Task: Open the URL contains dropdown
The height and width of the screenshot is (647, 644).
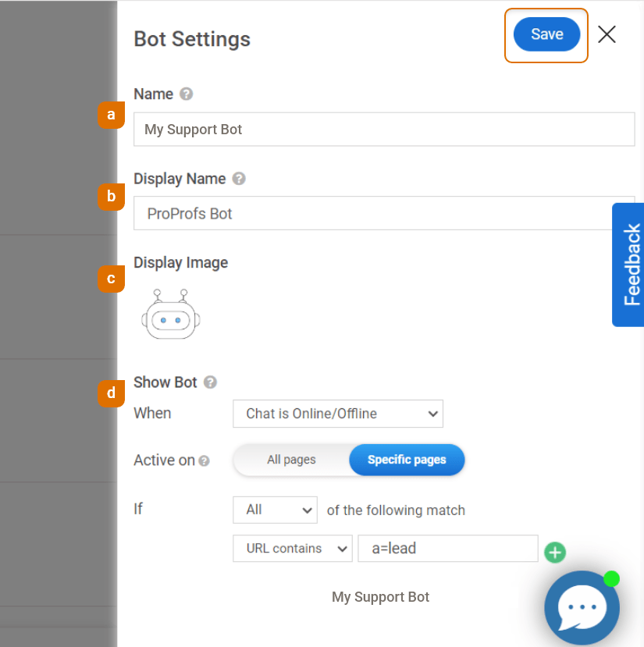Action: coord(292,548)
